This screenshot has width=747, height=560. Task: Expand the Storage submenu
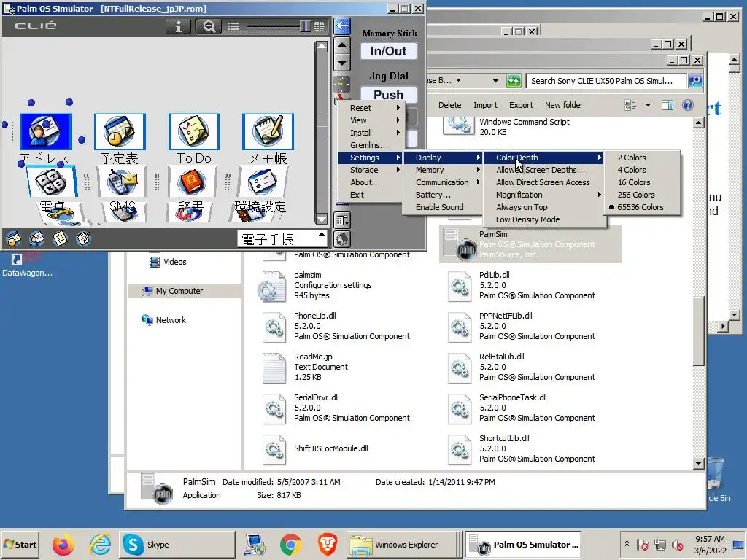[370, 170]
